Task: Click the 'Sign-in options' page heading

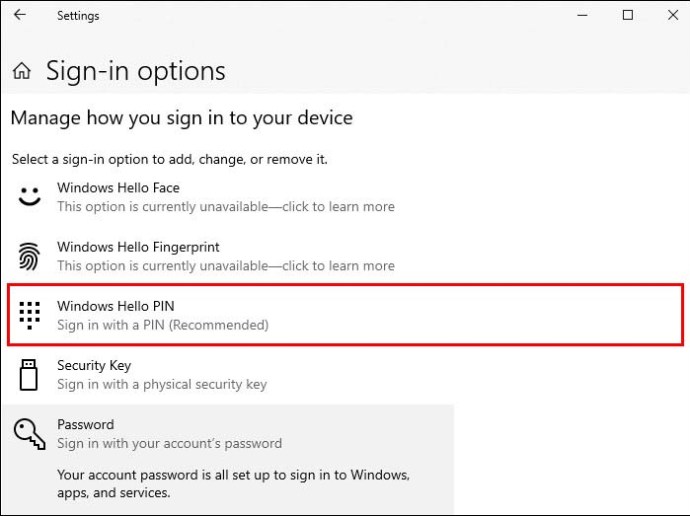Action: point(136,71)
